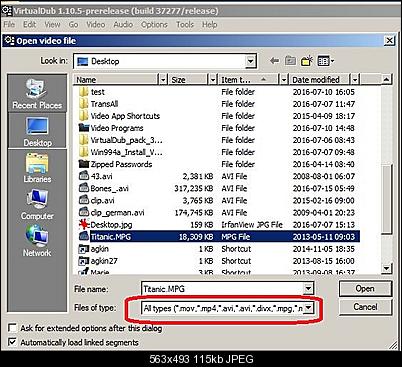Open the Name column filter dropdown

point(163,80)
